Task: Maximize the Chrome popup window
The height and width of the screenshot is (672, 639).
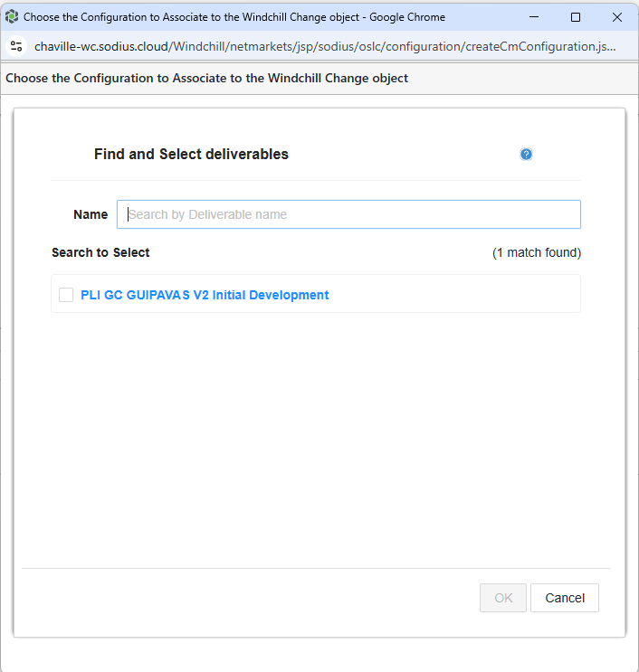Action: tap(575, 17)
